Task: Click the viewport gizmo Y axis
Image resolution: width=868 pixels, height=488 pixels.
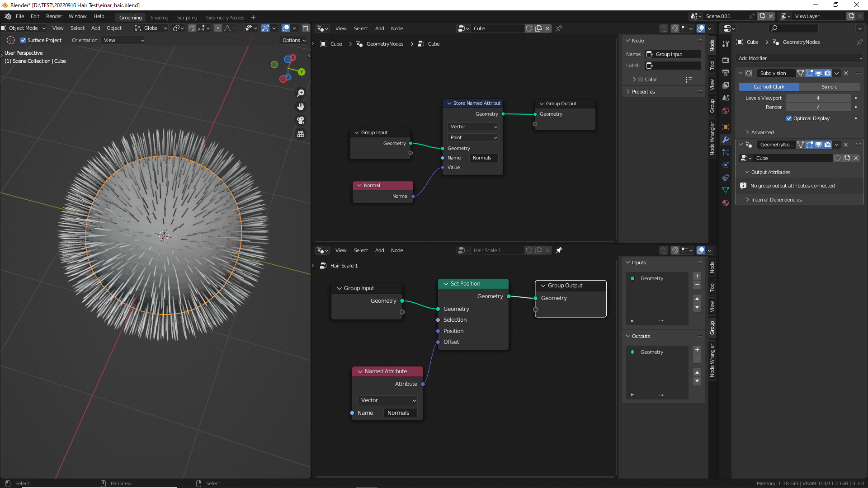Action: (x=302, y=72)
